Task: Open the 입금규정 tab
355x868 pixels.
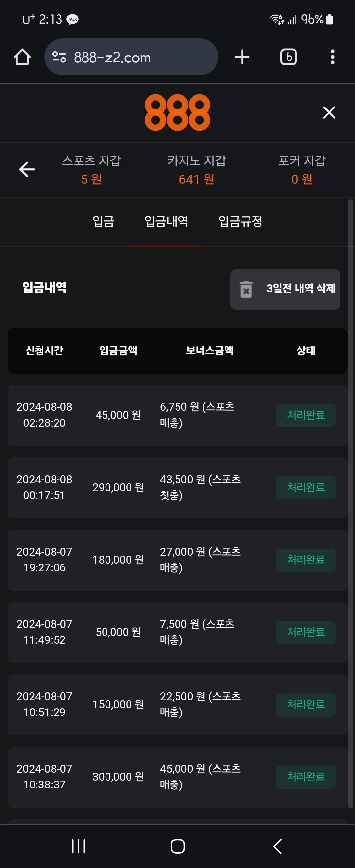Action: tap(240, 221)
